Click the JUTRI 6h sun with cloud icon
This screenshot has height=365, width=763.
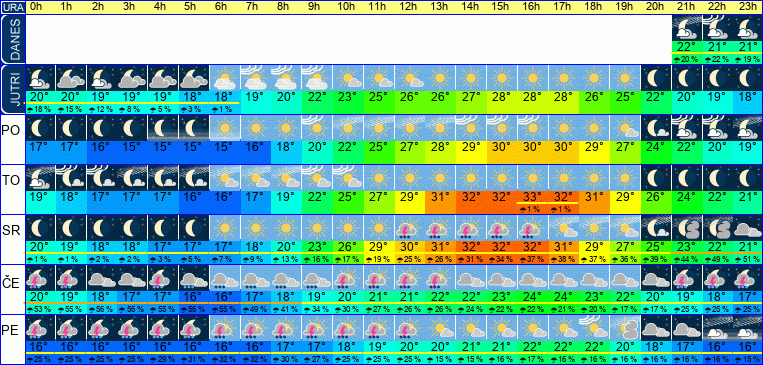click(225, 78)
